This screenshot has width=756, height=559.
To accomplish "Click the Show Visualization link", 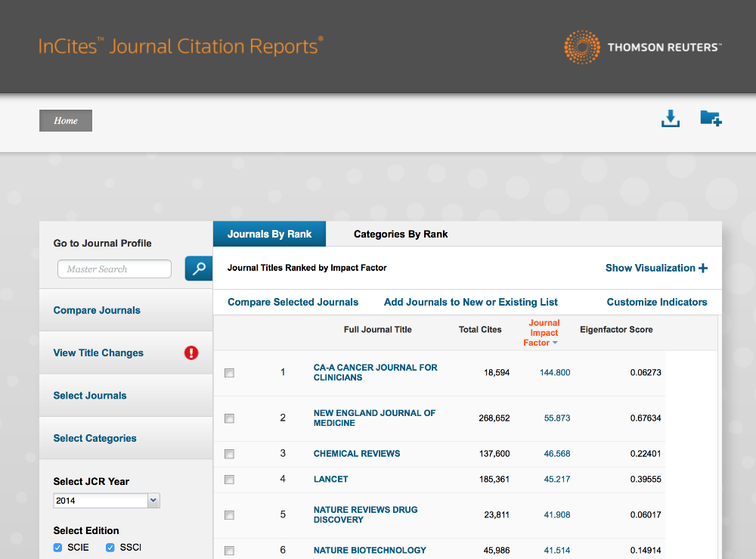I will pos(650,269).
